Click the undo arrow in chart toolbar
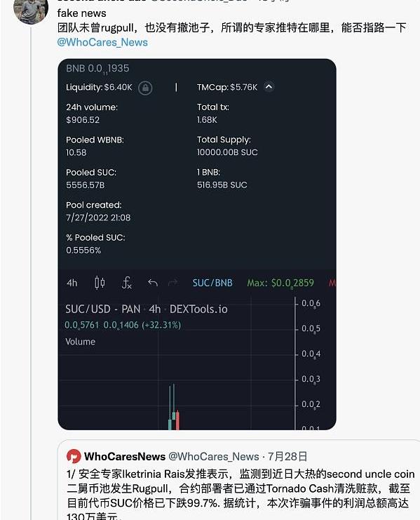This screenshot has width=420, height=520. [x=153, y=283]
